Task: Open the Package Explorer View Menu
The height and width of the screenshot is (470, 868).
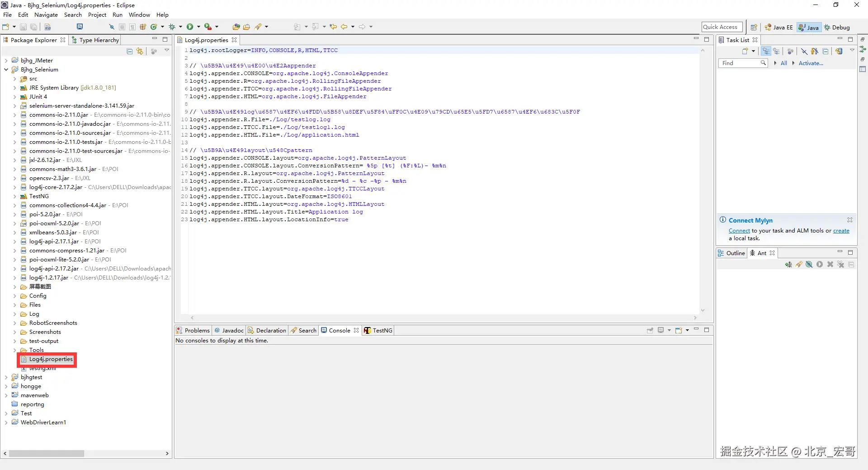Action: point(167,51)
